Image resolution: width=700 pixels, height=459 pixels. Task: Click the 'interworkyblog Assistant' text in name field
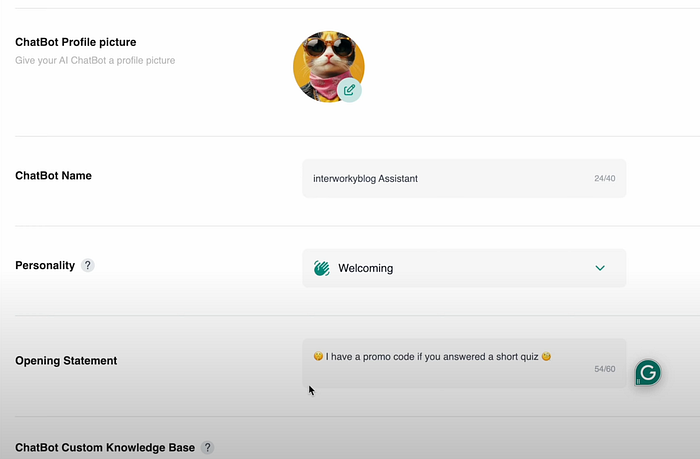coord(365,179)
